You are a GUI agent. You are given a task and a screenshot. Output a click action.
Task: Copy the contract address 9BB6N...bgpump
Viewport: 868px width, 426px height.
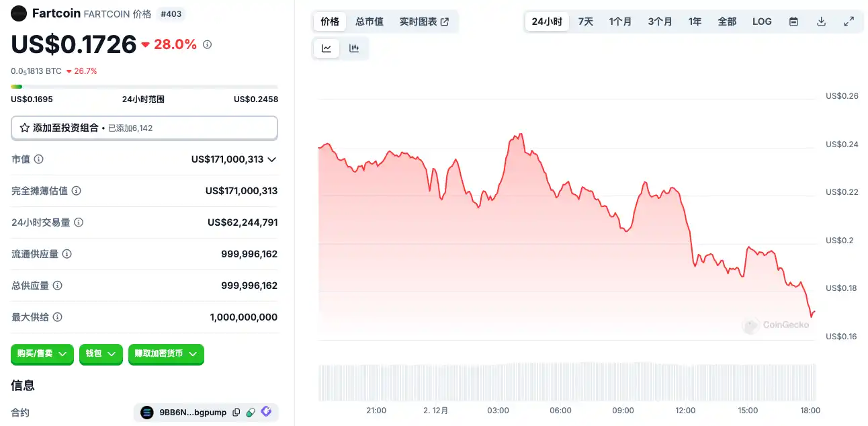[236, 413]
